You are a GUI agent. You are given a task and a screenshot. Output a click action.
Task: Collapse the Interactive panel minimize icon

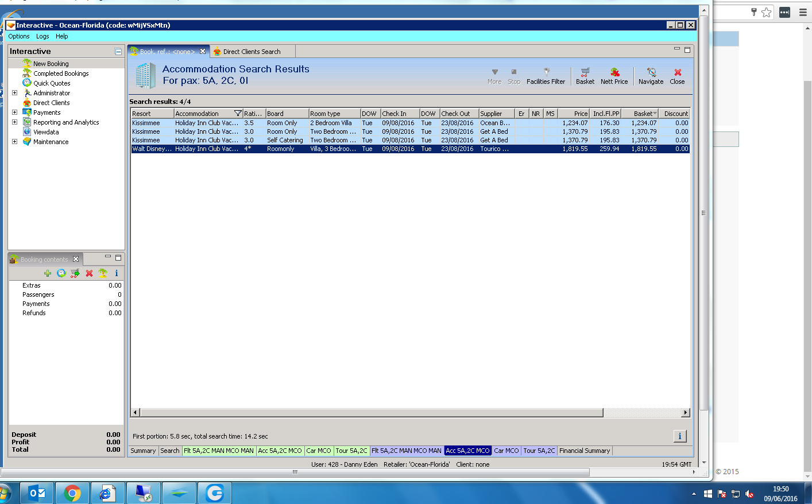pyautogui.click(x=118, y=52)
